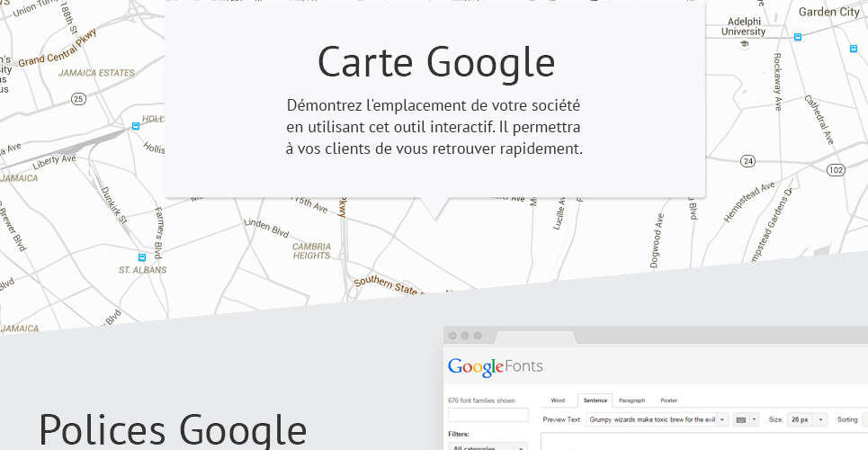Click second gray window dot of browser mockup
Screen dimensions: 868x450
(465, 336)
